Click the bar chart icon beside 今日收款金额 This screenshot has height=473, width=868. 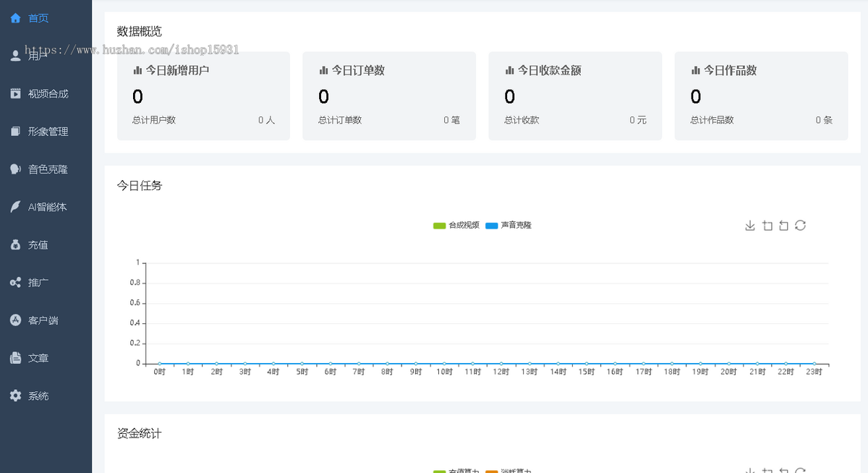(x=509, y=70)
